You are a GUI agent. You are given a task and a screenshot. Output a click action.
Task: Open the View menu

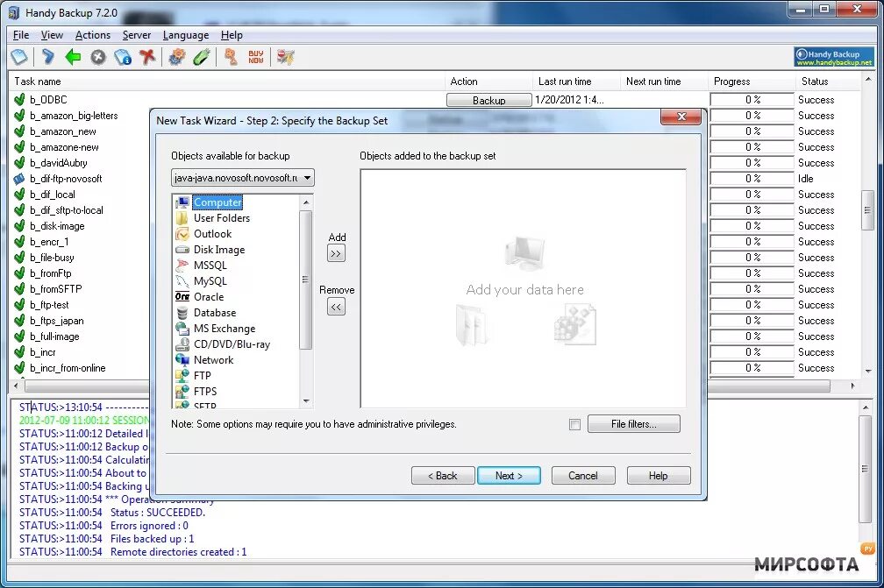point(52,35)
